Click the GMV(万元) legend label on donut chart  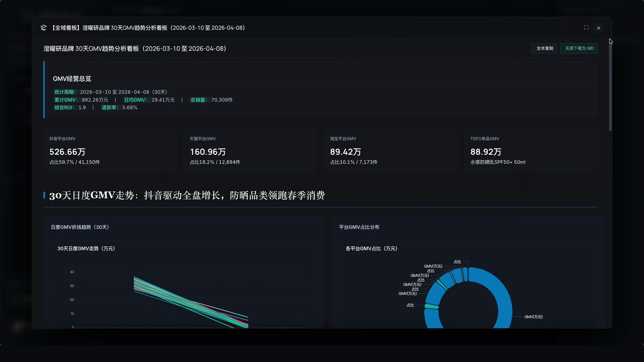tap(533, 316)
